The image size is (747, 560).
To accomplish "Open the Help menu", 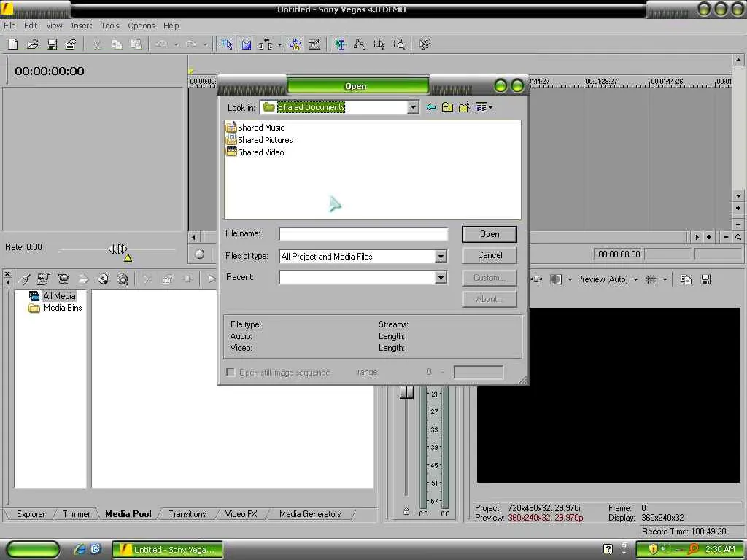I will point(171,26).
